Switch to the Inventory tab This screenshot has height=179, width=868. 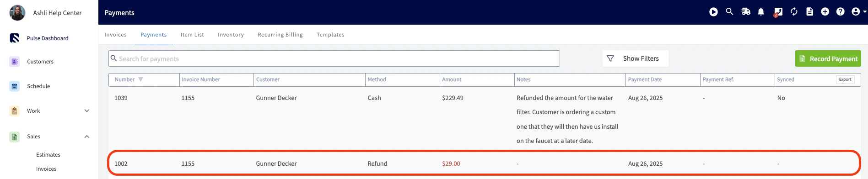pyautogui.click(x=231, y=35)
